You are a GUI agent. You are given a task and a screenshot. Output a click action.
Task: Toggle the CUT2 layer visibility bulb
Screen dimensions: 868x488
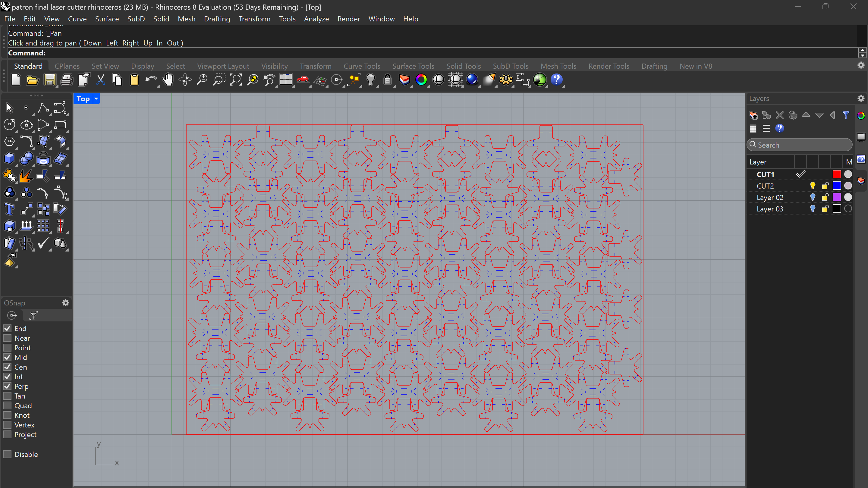click(x=813, y=186)
